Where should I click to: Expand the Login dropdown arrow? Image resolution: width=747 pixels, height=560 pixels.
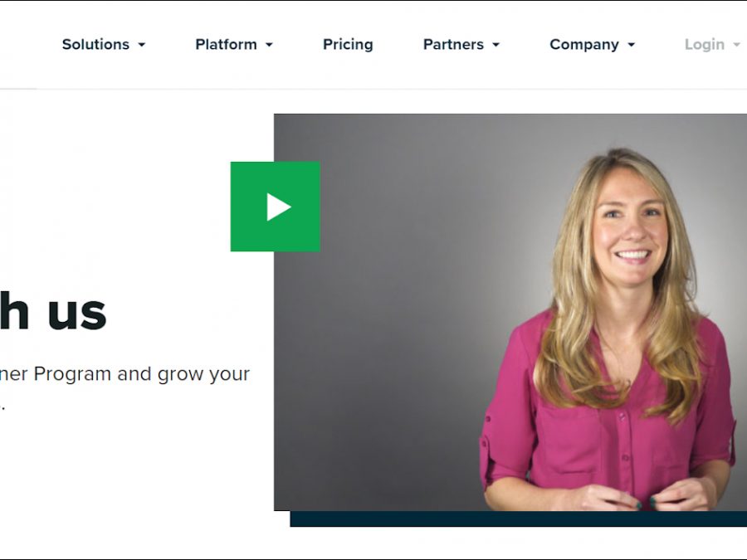(x=736, y=45)
